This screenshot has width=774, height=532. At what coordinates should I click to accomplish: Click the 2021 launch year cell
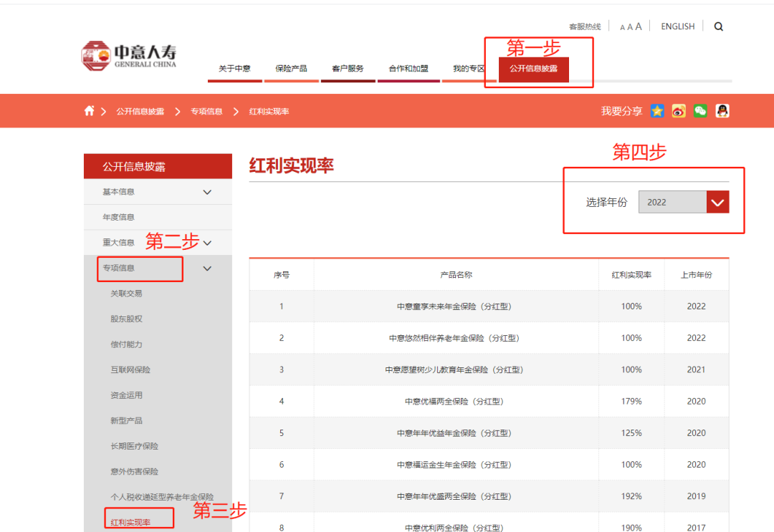(x=696, y=369)
